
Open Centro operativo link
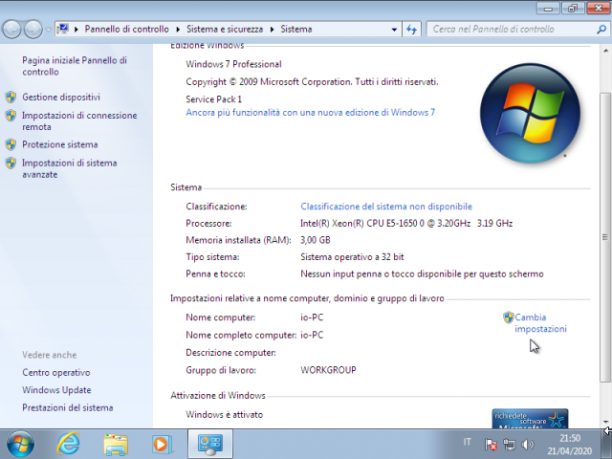pyautogui.click(x=56, y=372)
